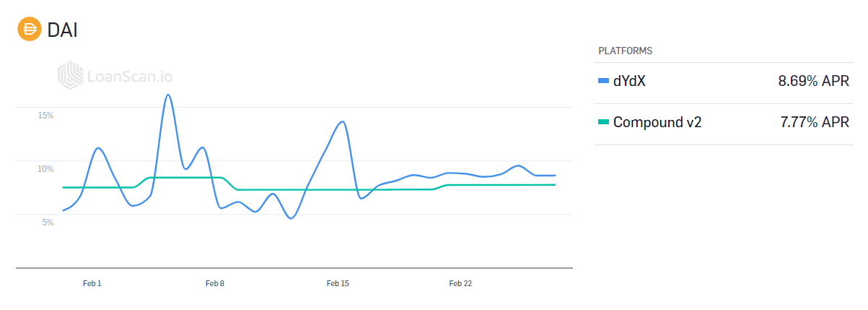Click the Feb 15 date axis label
The width and height of the screenshot is (868, 310).
point(338,284)
